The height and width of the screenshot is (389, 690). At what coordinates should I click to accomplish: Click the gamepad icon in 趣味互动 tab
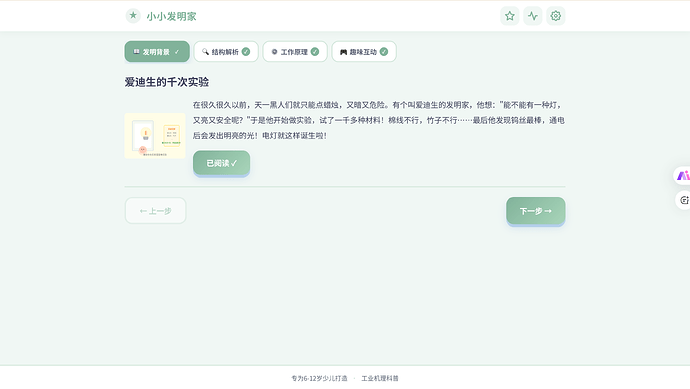[343, 52]
